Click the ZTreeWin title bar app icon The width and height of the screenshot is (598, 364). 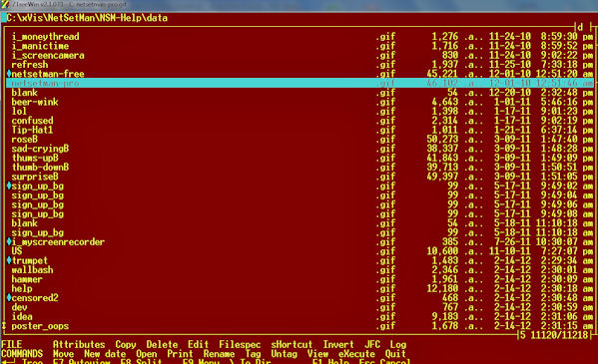(5, 5)
